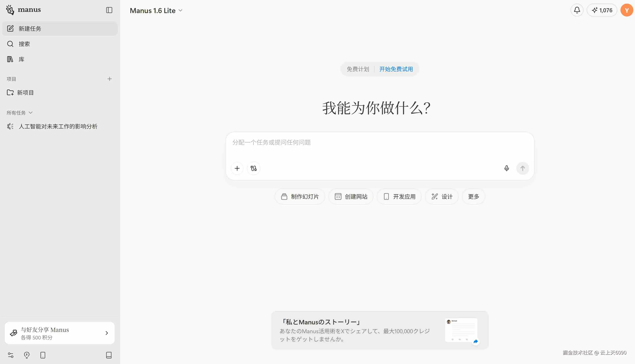Open 库 library in the sidebar
This screenshot has width=635, height=364.
22,59
